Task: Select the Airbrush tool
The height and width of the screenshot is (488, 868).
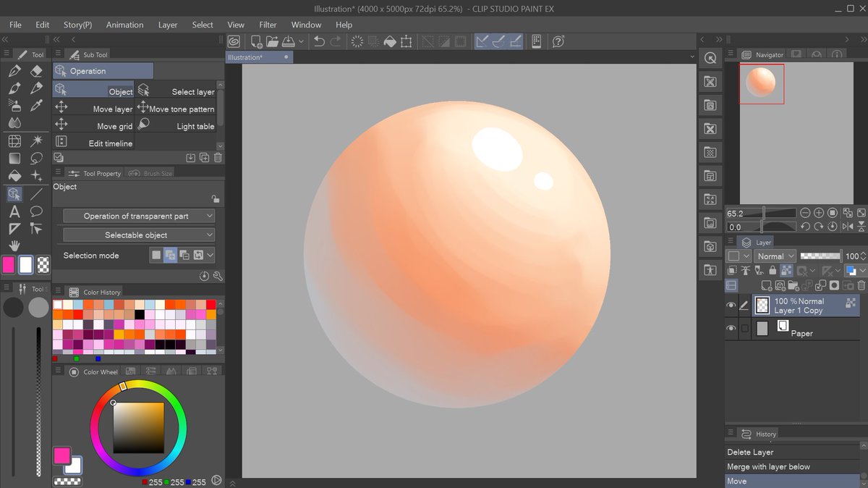Action: 14,106
